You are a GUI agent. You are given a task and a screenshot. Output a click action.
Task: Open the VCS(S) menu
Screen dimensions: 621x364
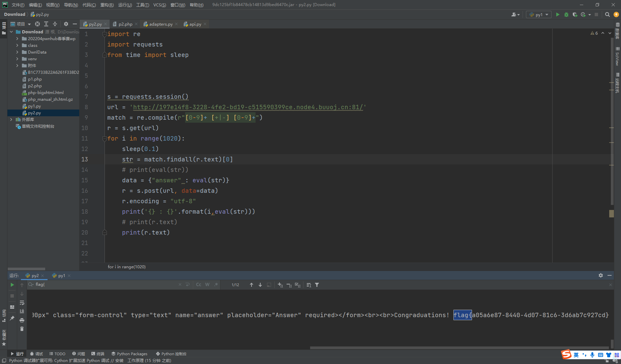pyautogui.click(x=159, y=5)
